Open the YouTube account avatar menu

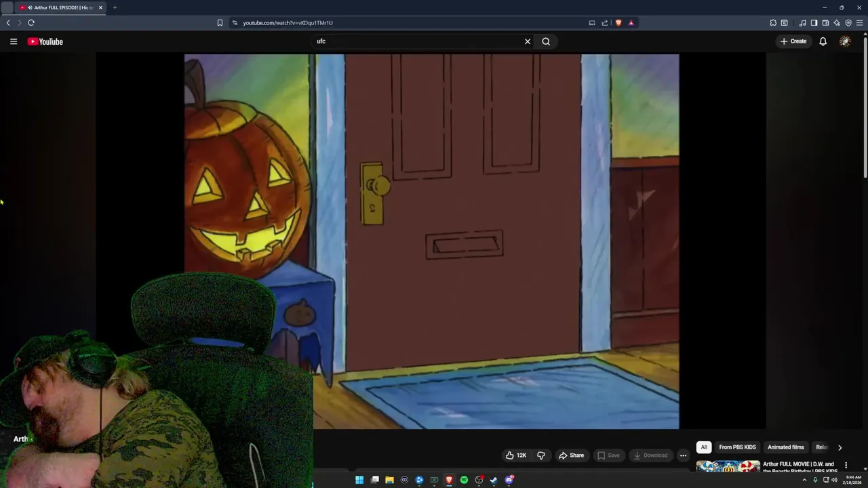coord(845,41)
